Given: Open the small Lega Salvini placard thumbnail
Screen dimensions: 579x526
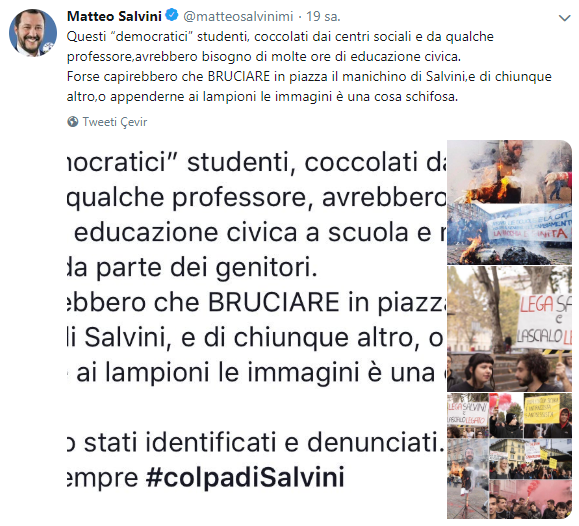Looking at the screenshot, I should (x=467, y=416).
